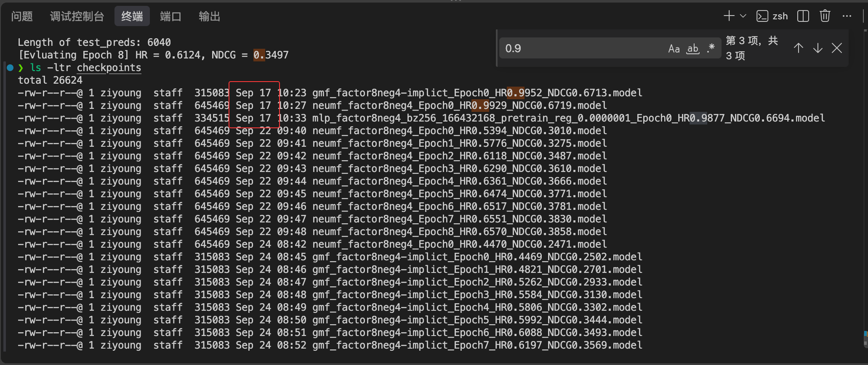Switch to the 输出 (Output) tab
This screenshot has height=365, width=868.
(x=209, y=16)
